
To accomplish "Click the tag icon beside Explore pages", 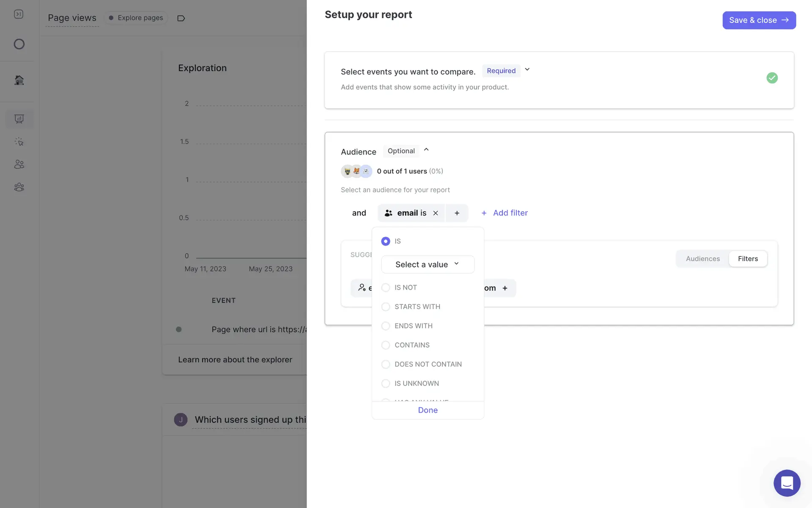I will 181,18.
